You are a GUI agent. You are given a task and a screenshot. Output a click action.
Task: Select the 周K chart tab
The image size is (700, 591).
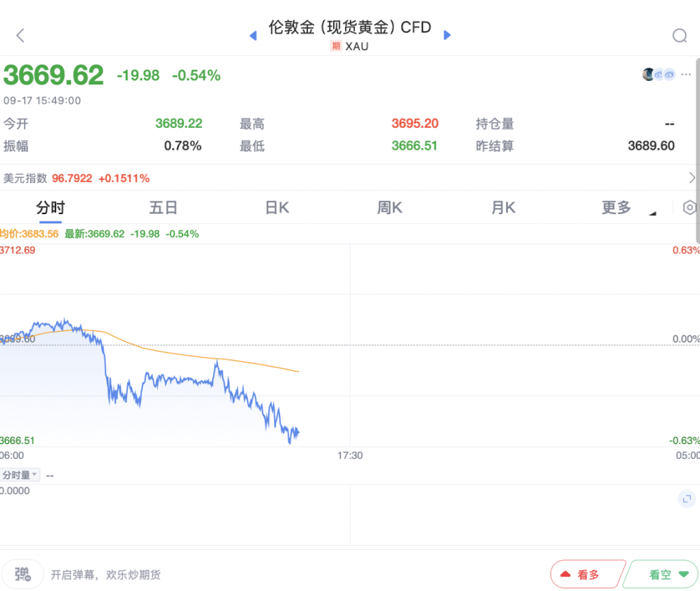[390, 208]
